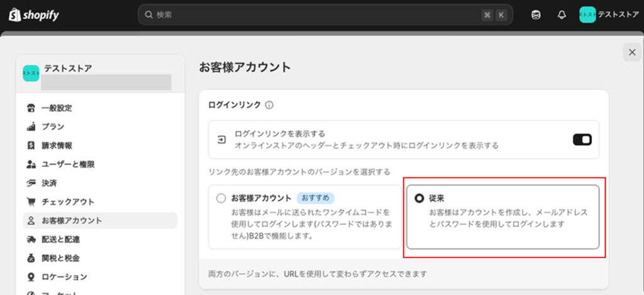Open the 請求情報 settings section
This screenshot has width=644, height=295.
[57, 145]
